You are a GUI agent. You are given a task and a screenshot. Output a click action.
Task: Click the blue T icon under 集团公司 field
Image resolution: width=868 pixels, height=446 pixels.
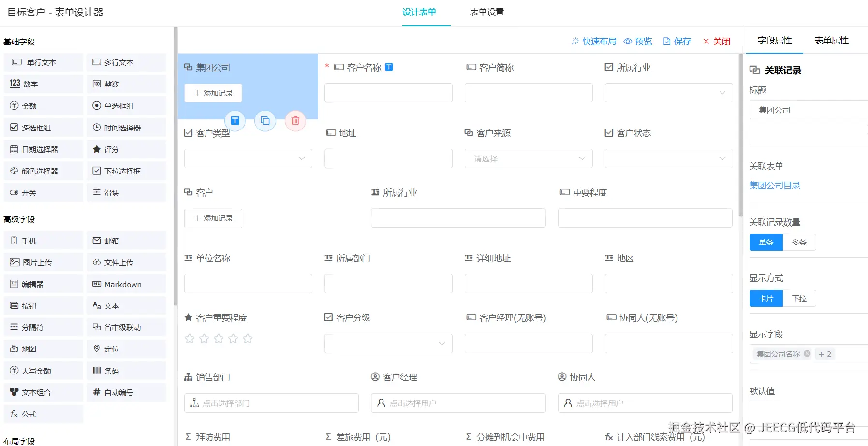pos(235,120)
